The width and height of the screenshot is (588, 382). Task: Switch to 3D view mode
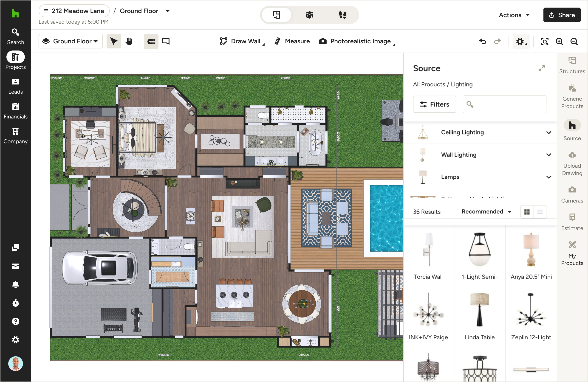(310, 15)
